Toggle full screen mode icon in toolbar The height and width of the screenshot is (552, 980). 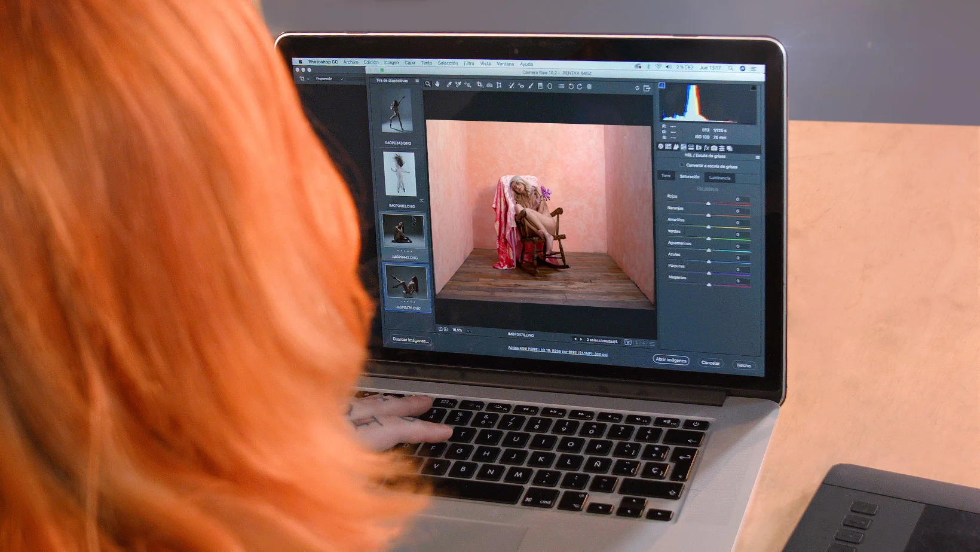647,89
